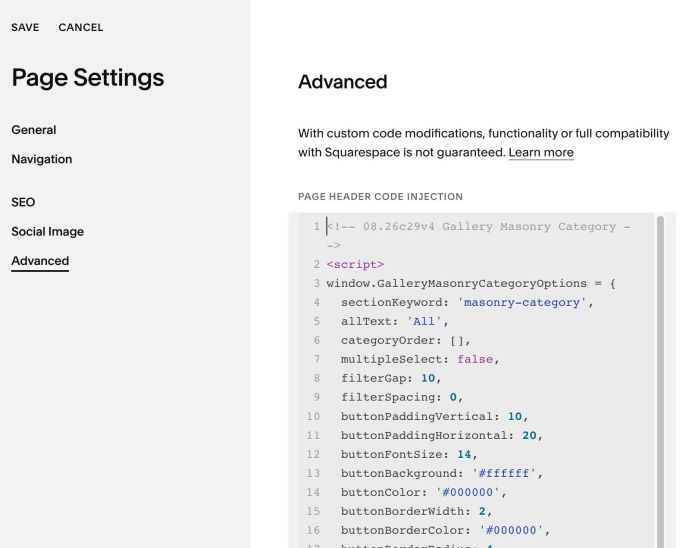
Task: Click the buttonBorderColor '#000000' value
Action: coord(511,531)
